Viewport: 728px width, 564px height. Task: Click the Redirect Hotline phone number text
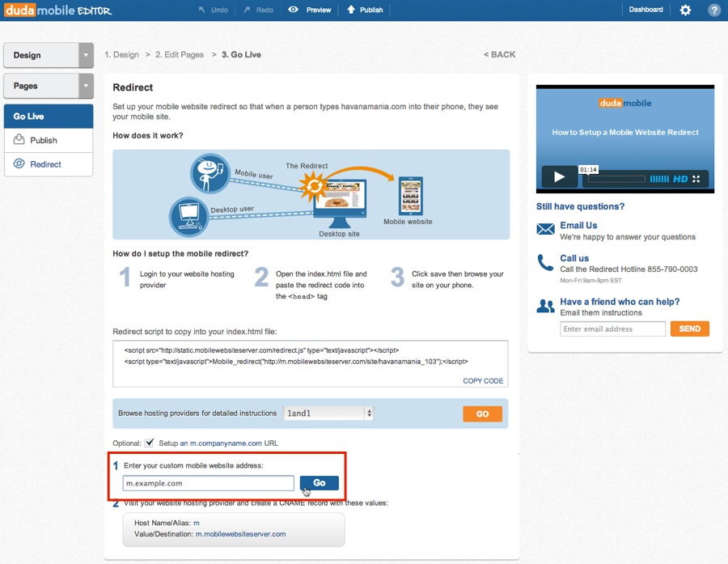[x=672, y=269]
